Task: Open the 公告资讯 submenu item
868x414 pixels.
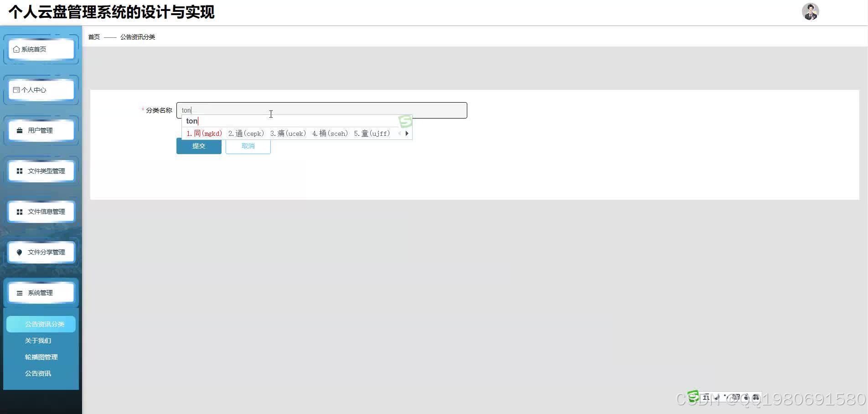Action: tap(38, 373)
